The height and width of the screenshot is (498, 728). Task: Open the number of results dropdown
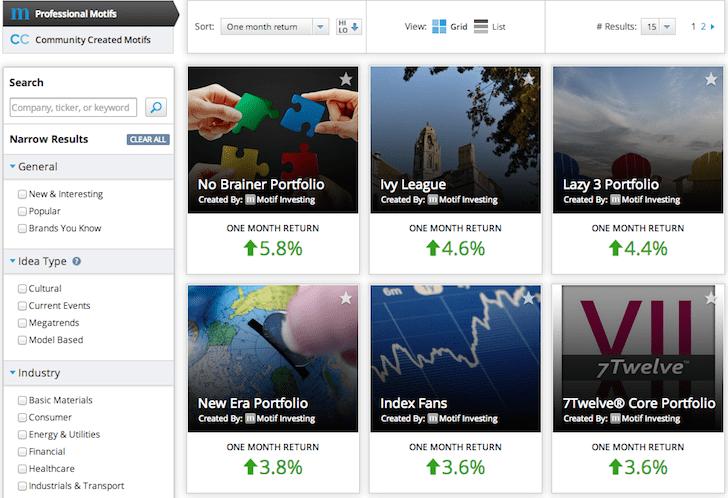click(659, 27)
